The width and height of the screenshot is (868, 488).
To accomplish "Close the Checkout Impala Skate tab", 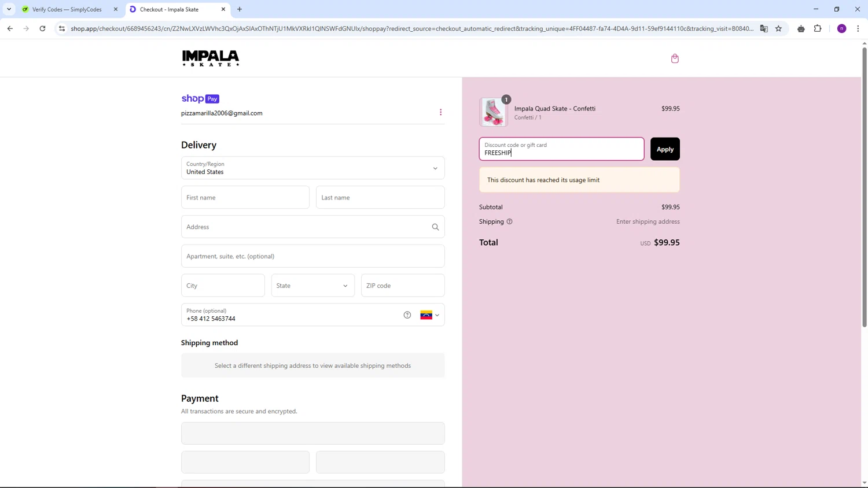I will pyautogui.click(x=223, y=9).
